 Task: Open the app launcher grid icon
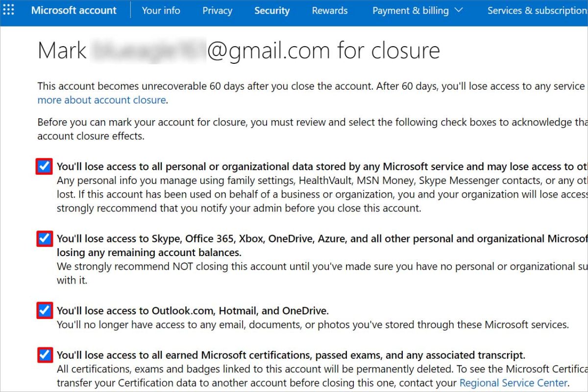(x=8, y=10)
